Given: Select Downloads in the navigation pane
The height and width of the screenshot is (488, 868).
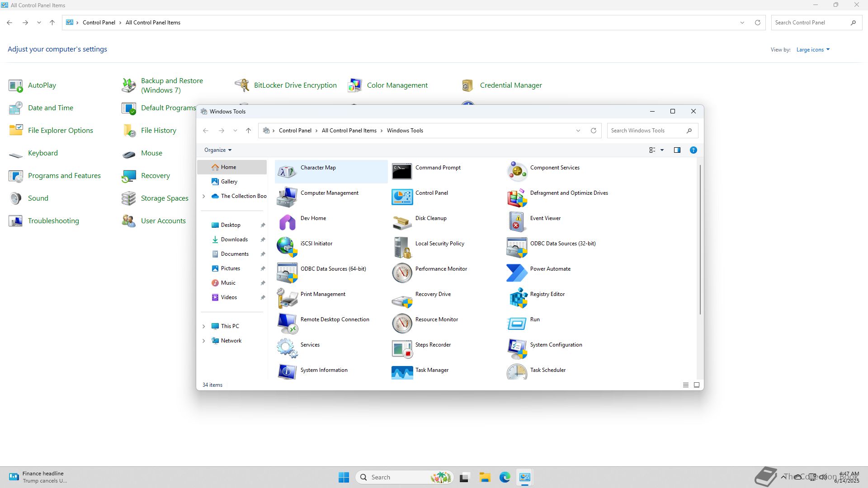Looking at the screenshot, I should 234,239.
